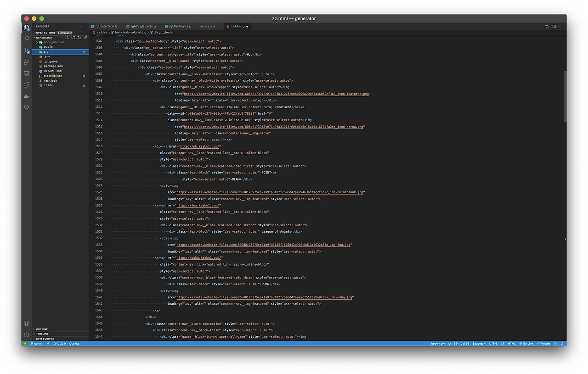Click Go Live in status bar
This screenshot has height=374, width=588.
(527, 343)
